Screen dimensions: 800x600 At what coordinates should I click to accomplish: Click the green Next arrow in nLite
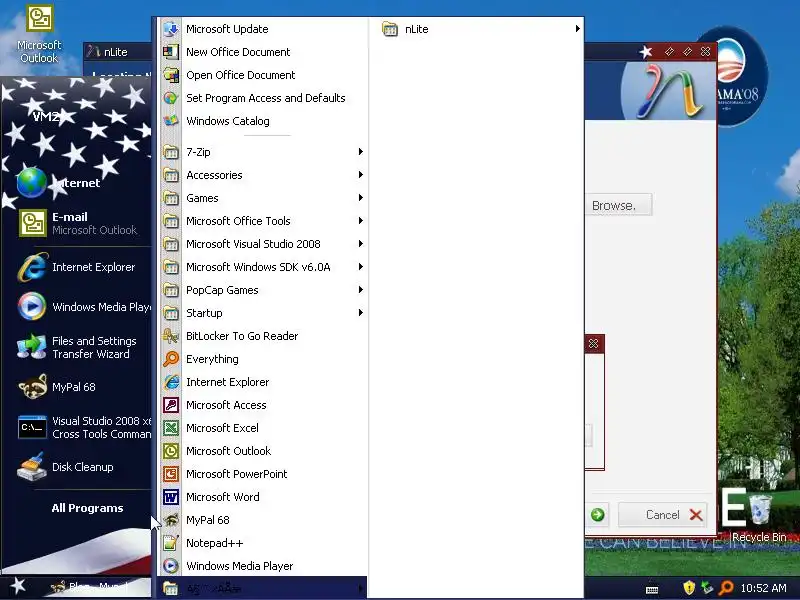coord(597,515)
